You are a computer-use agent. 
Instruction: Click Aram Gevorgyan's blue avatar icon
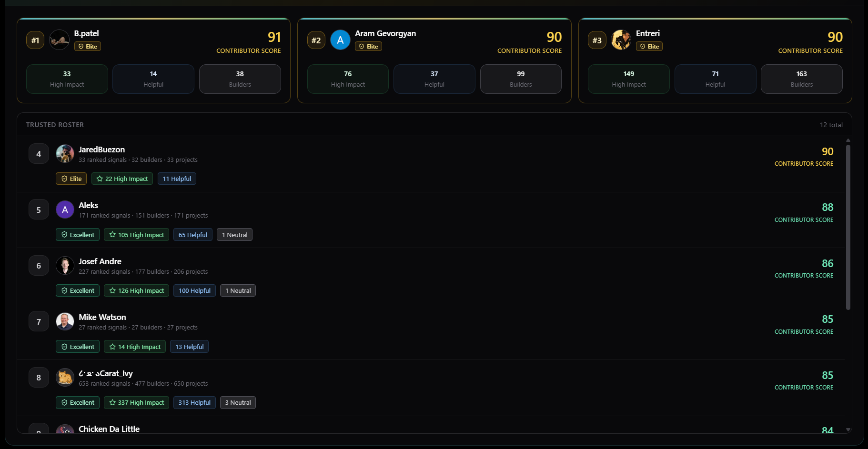pyautogui.click(x=340, y=40)
